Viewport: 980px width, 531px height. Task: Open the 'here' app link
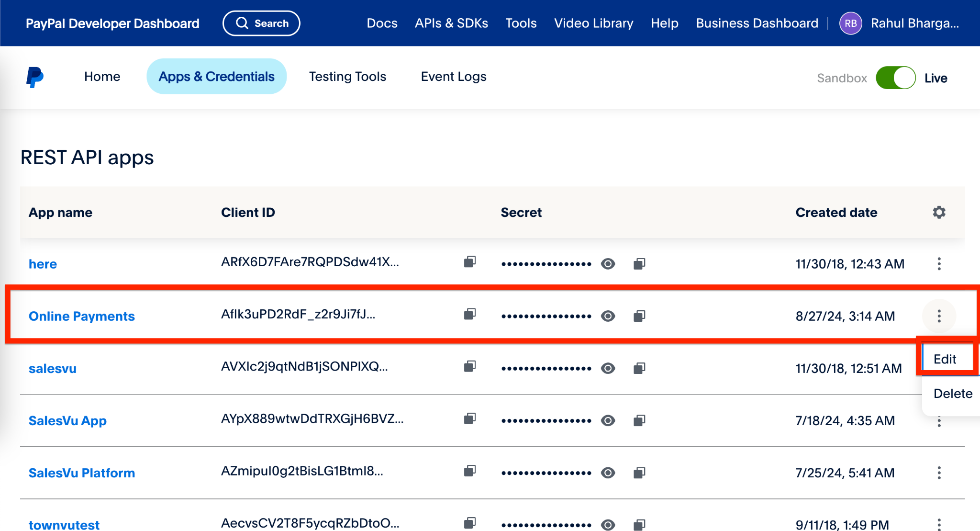[43, 264]
